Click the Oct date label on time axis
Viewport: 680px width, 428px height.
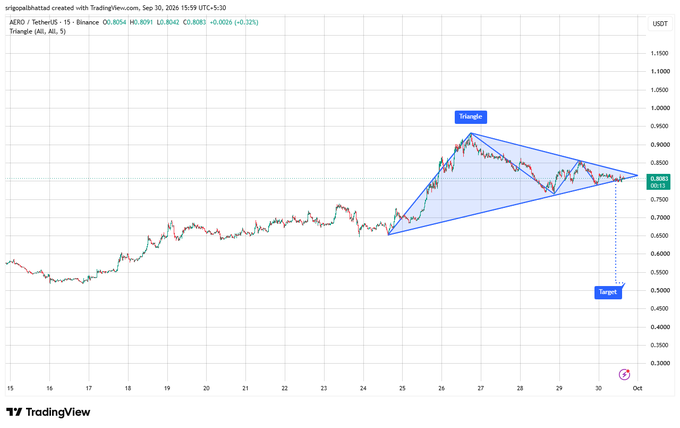point(637,388)
